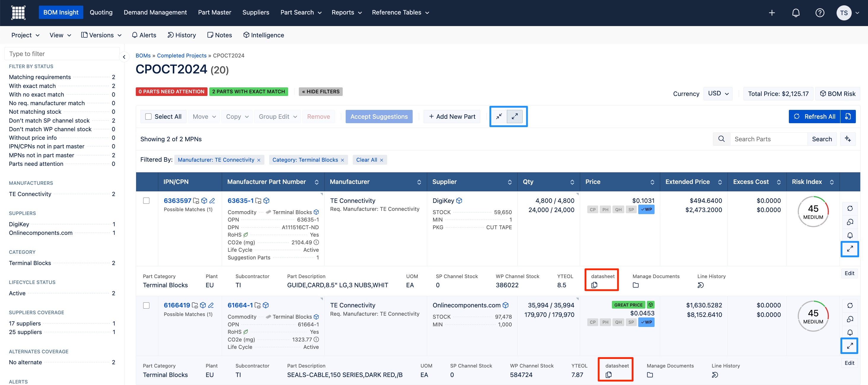Image resolution: width=868 pixels, height=385 pixels.
Task: Click Risk Index 45 gauge for 6166419
Action: click(x=813, y=316)
